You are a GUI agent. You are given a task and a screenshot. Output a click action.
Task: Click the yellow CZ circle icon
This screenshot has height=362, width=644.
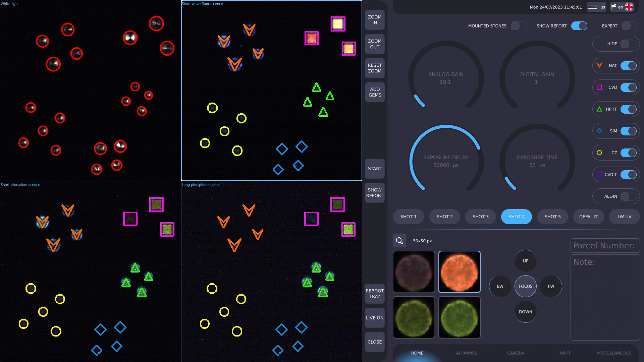point(599,153)
